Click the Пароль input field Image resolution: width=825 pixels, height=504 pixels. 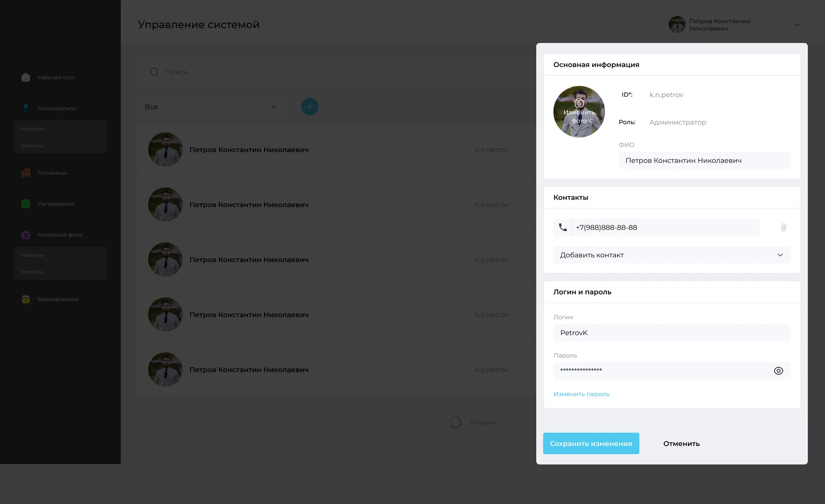pos(672,371)
